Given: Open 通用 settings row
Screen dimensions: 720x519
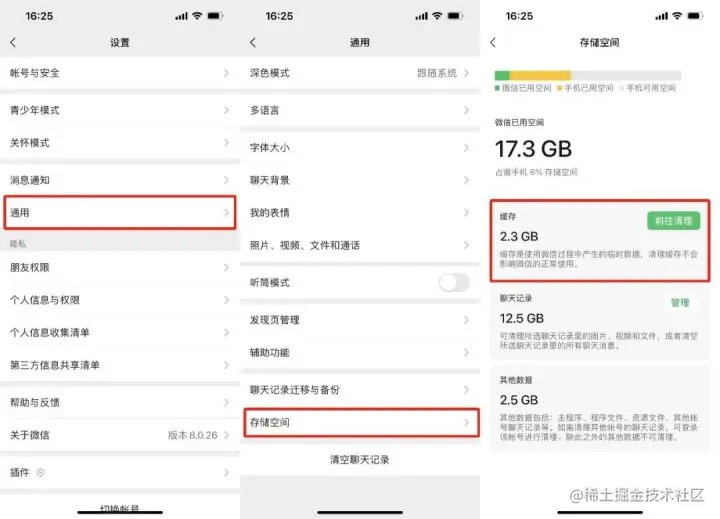Looking at the screenshot, I should pyautogui.click(x=120, y=213).
